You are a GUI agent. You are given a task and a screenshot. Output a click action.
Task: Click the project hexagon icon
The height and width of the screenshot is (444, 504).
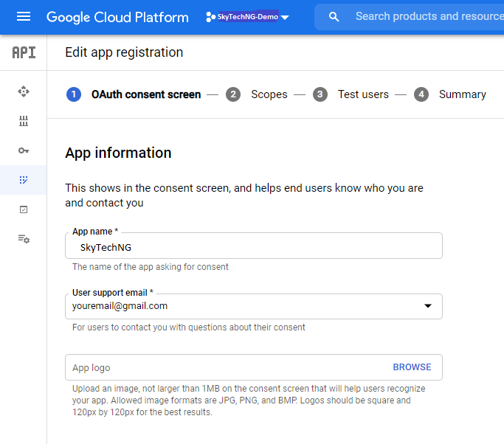[x=210, y=17]
